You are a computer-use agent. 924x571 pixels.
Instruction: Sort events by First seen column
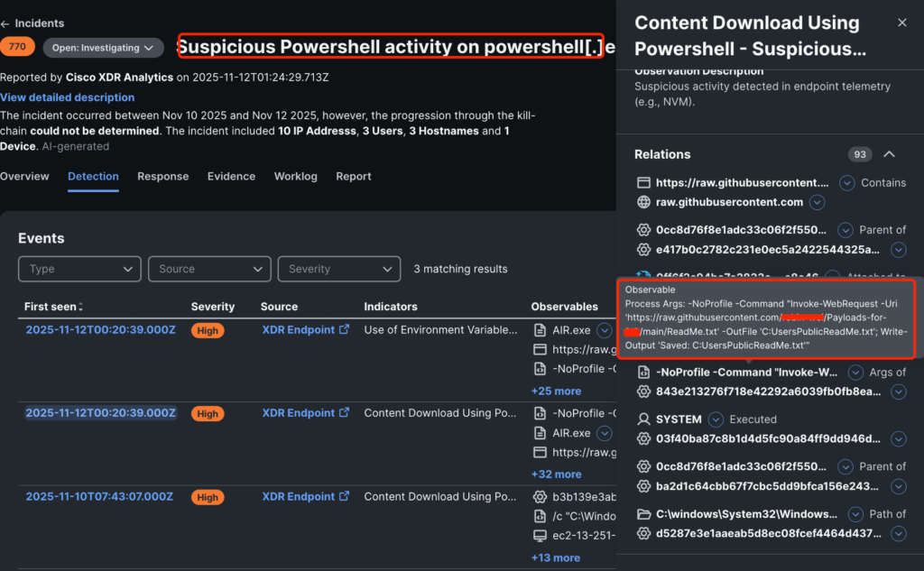tap(80, 308)
